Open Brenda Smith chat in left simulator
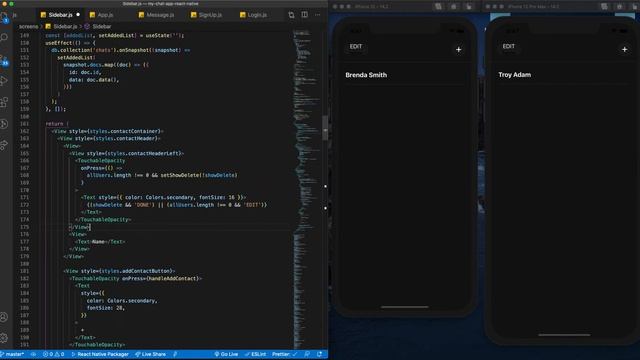The height and width of the screenshot is (360, 640). tap(404, 75)
